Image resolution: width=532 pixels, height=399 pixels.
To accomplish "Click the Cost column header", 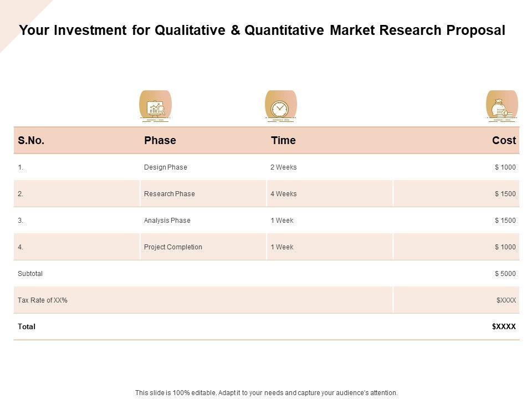I will 504,141.
